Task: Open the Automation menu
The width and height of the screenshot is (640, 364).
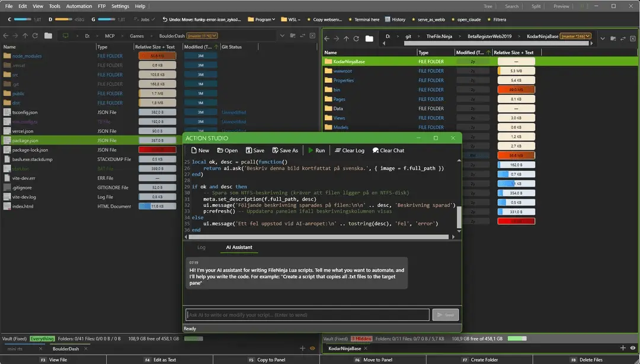Action: coord(79,6)
